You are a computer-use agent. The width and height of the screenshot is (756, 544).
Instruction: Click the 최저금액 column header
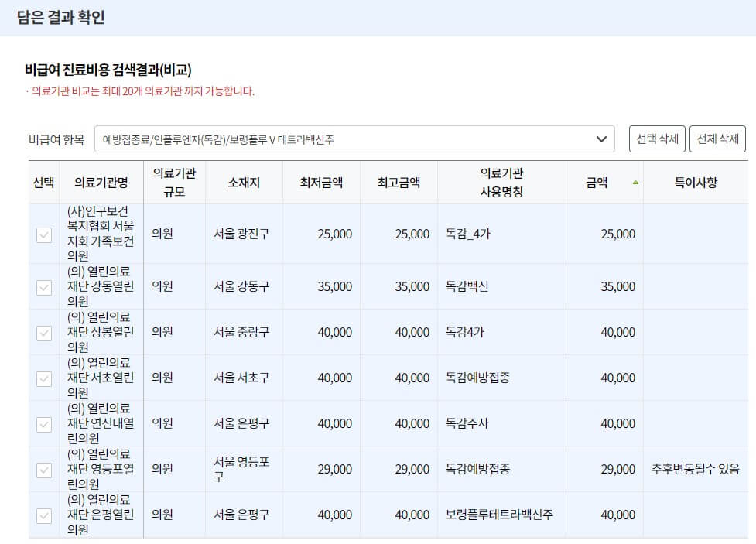point(323,181)
